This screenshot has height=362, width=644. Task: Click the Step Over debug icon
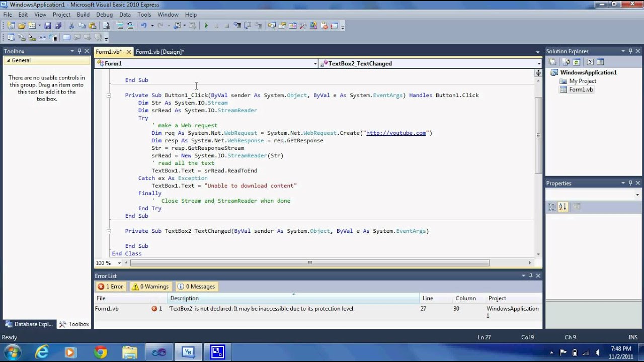point(248,26)
